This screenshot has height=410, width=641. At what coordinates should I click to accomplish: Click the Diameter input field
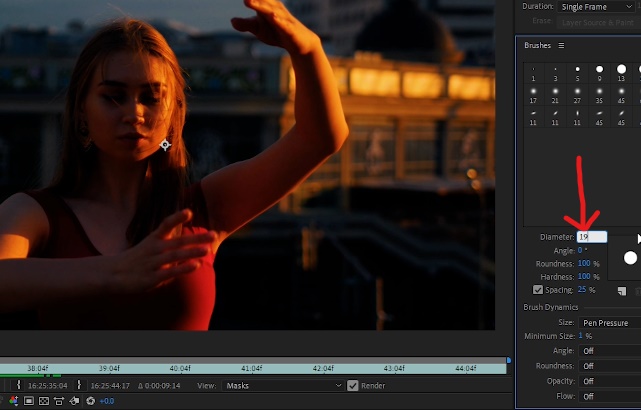[592, 237]
